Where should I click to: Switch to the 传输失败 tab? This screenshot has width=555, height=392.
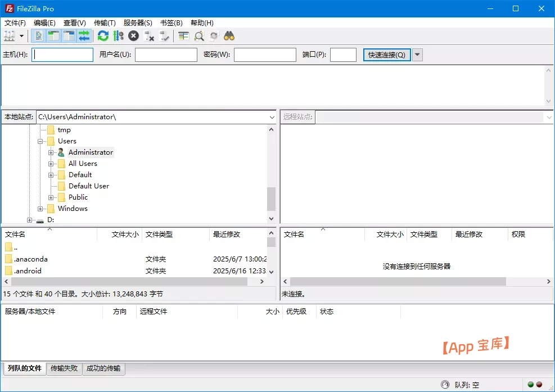64,368
